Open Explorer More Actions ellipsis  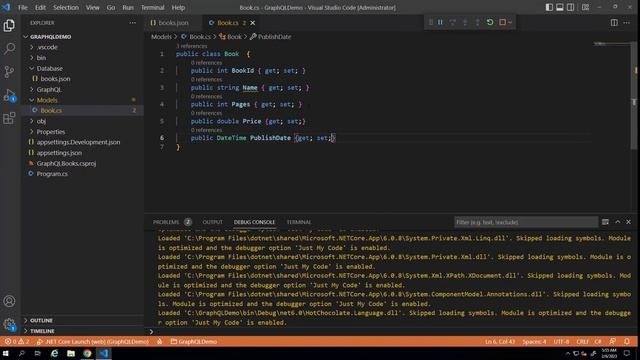click(x=133, y=23)
